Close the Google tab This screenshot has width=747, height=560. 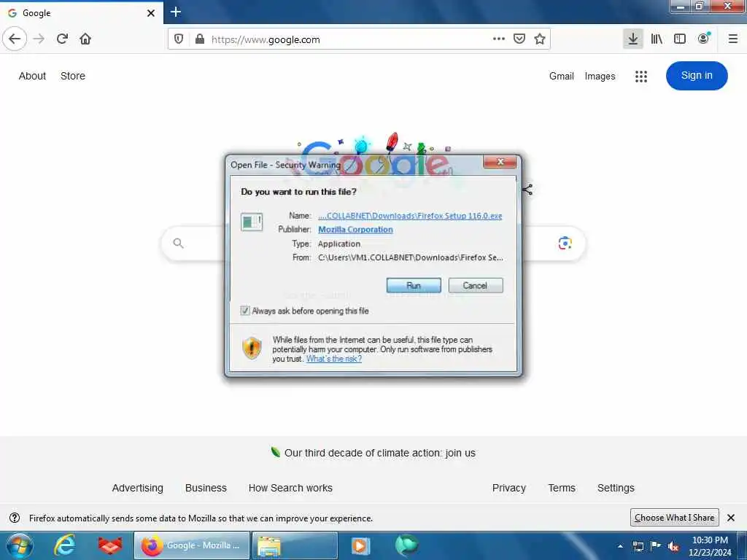pyautogui.click(x=151, y=13)
